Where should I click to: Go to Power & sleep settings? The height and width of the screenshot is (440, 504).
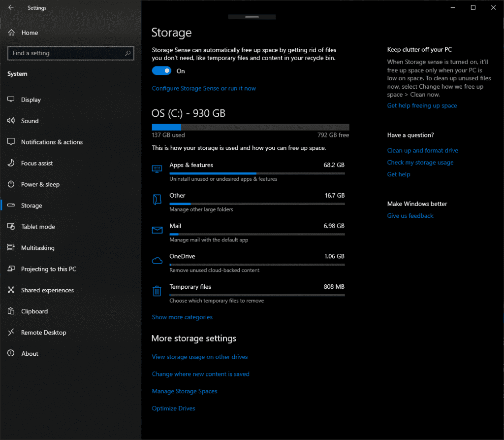[x=40, y=184]
